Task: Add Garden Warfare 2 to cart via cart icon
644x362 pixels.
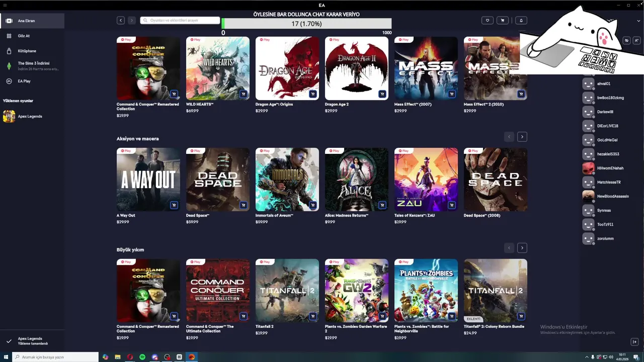Action: [382, 316]
